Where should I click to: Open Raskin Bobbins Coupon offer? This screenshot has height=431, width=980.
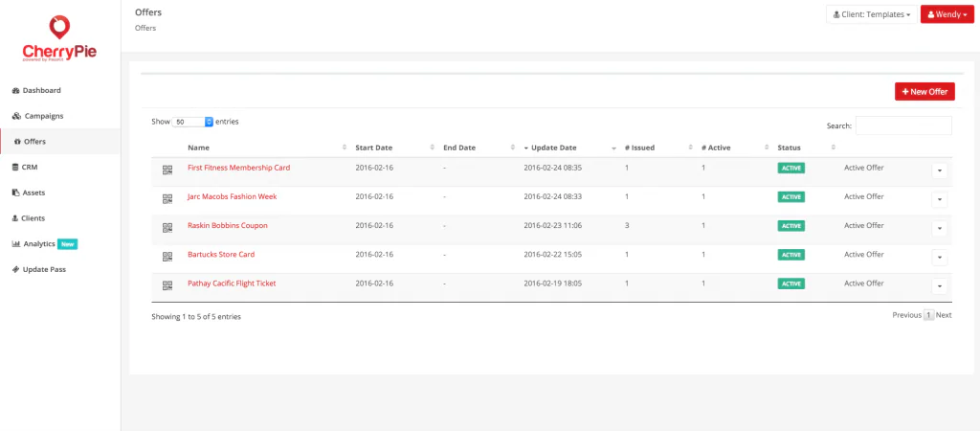[x=228, y=225]
